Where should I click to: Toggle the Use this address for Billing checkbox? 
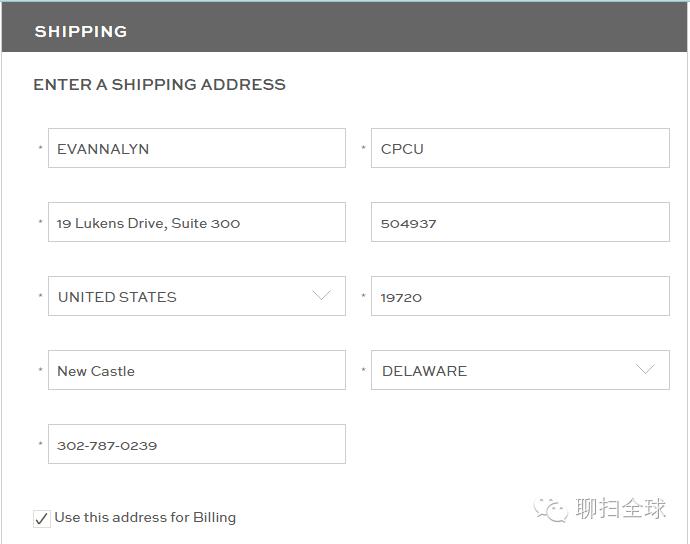click(42, 518)
